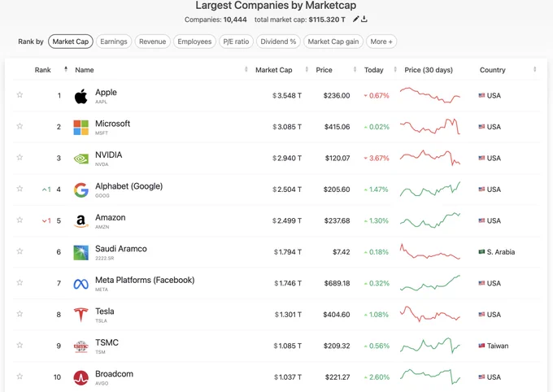Favorite Alphabet (Google) with its star
The width and height of the screenshot is (553, 392).
tap(20, 189)
